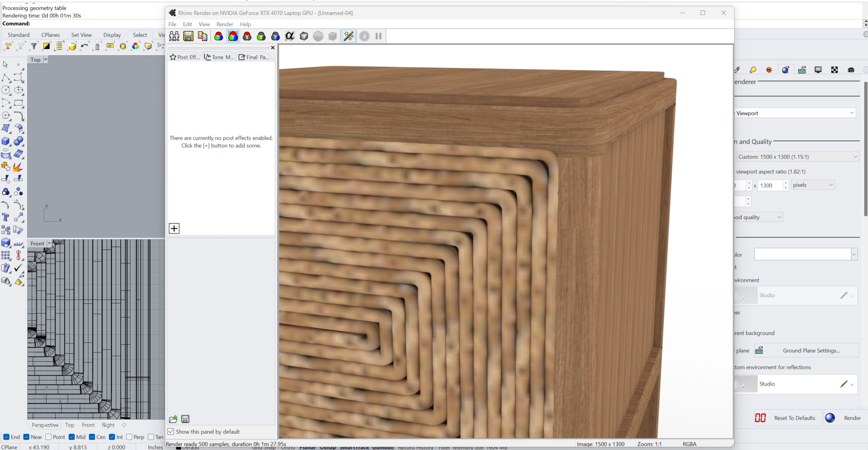Open File menu in render window
The image size is (868, 450).
click(172, 24)
